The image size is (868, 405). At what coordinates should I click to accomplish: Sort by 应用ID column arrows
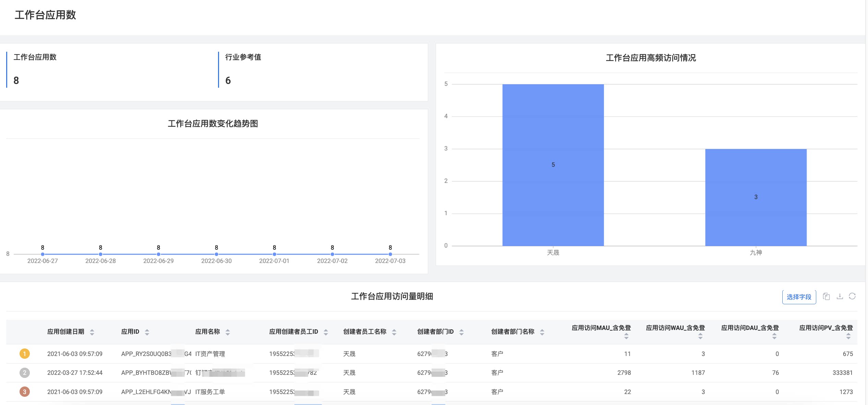point(147,332)
